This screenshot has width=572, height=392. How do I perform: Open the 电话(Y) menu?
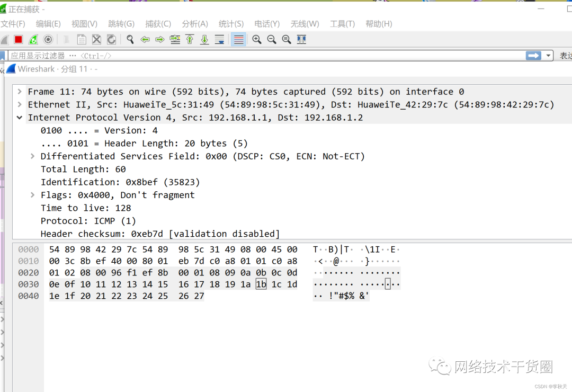(x=267, y=24)
